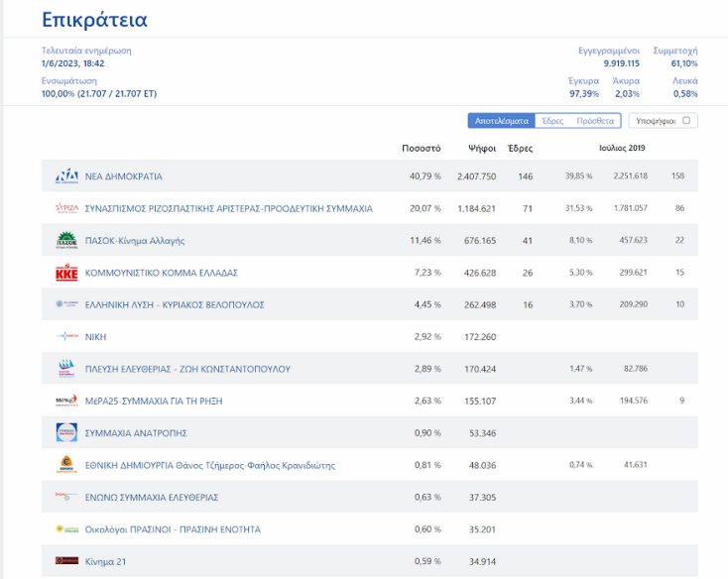Screen dimensions: 728x579
Task: Click the Πλεύση Ελευθερίας sailboat logo
Action: coord(66,369)
